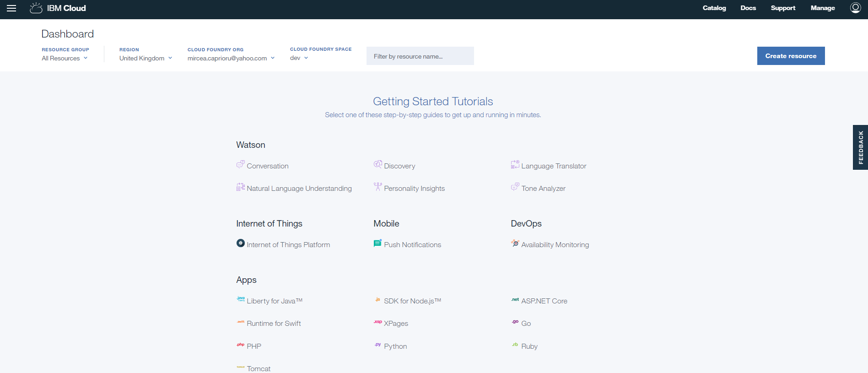Screen dimensions: 868x373
Task: Open the PHP tutorial link
Action: (x=254, y=346)
